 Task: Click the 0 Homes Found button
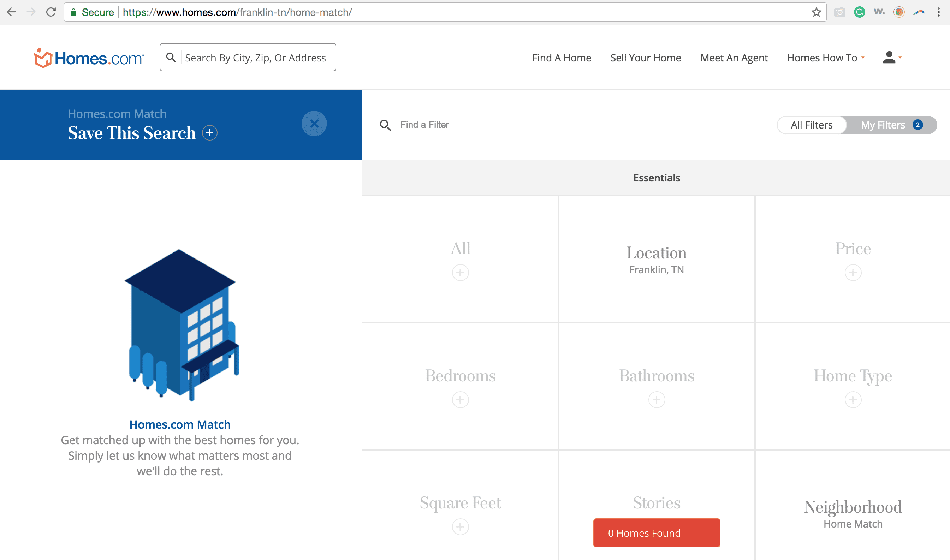click(x=657, y=533)
